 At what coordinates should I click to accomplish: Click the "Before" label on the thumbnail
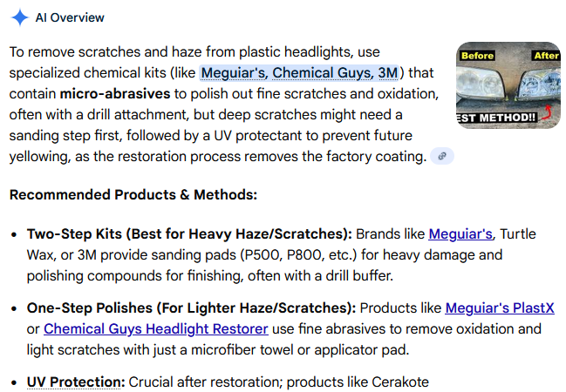[x=477, y=56]
